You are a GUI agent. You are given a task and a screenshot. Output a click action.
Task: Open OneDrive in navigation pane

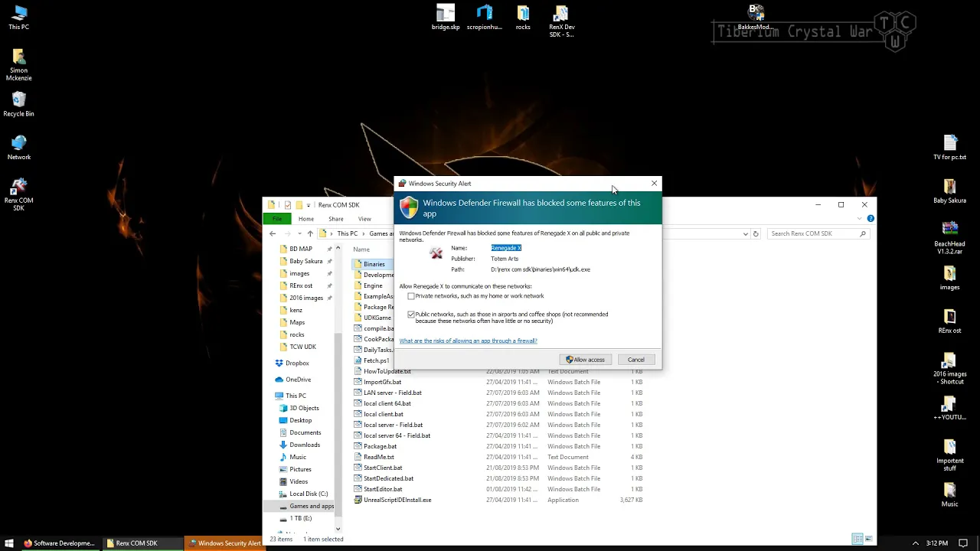tap(298, 380)
